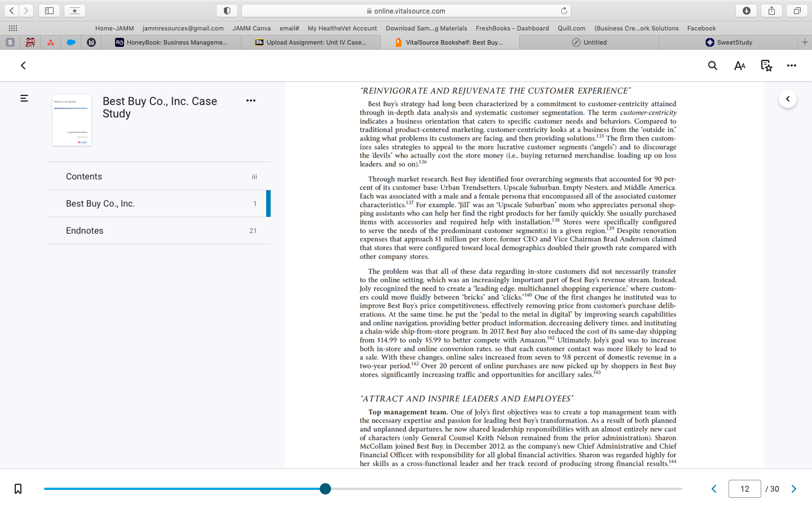Image resolution: width=812 pixels, height=508 pixels.
Task: Open My HealtheVet Account bookmark
Action: click(x=342, y=28)
